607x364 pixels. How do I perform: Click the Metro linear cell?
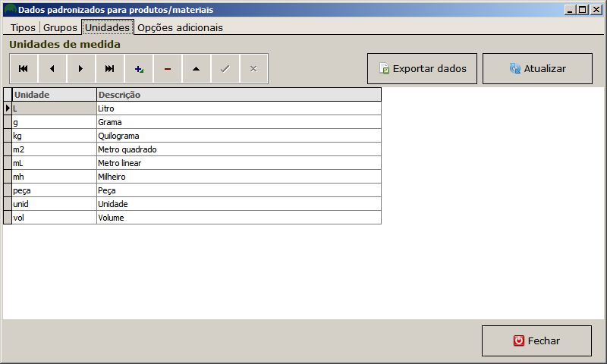[239, 163]
